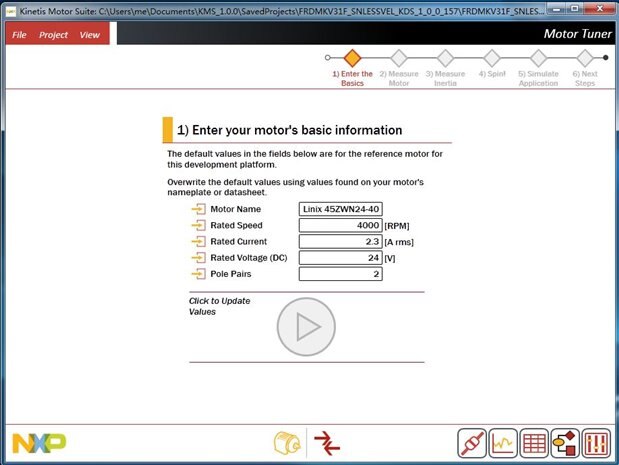Screen dimensions: 619x465
Task: Open the Project menu
Action: click(x=53, y=35)
